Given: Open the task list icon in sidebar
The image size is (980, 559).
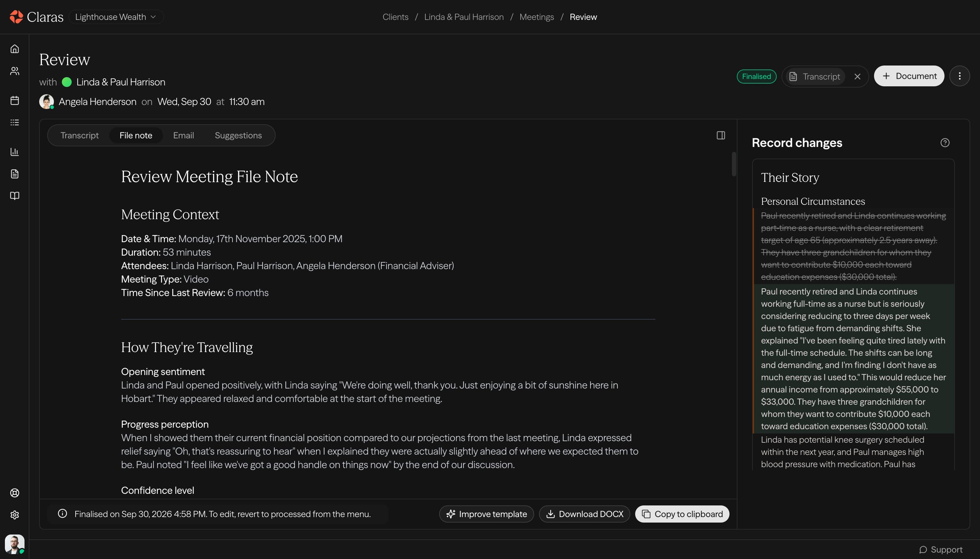Looking at the screenshot, I should [15, 122].
